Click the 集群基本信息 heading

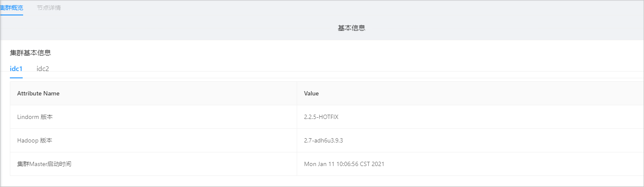pyautogui.click(x=30, y=53)
